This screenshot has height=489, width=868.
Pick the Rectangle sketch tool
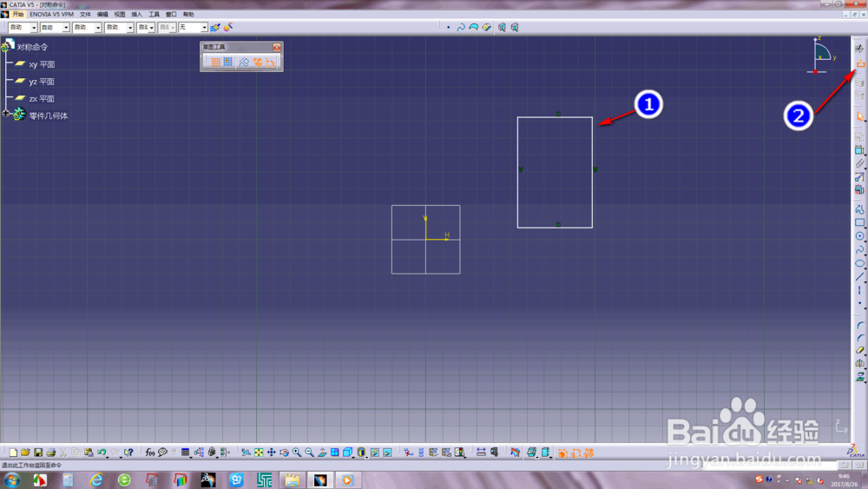tap(859, 222)
